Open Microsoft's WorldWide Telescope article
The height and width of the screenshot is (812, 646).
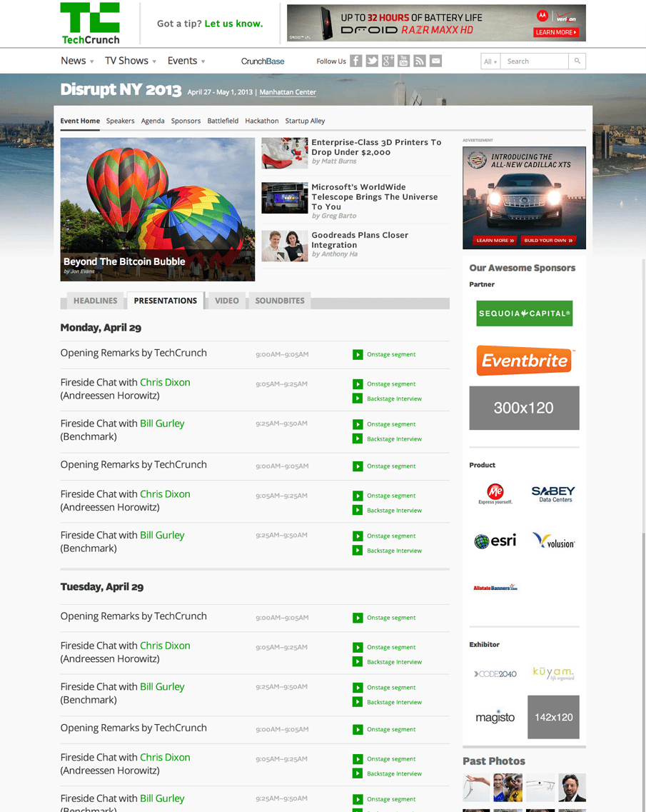(375, 197)
